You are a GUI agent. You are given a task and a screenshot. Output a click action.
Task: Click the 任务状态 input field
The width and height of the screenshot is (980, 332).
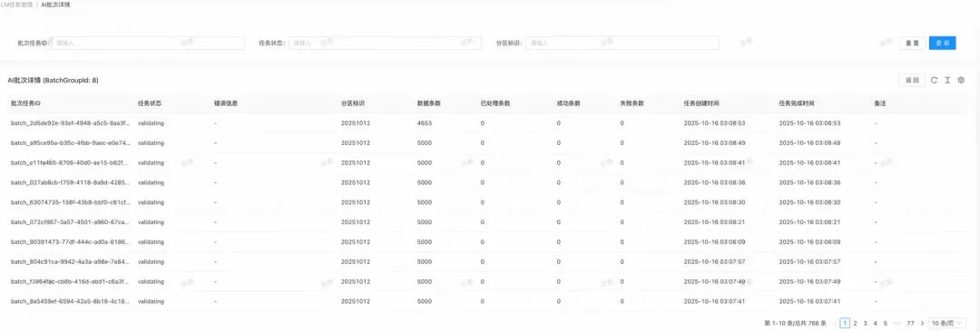385,44
